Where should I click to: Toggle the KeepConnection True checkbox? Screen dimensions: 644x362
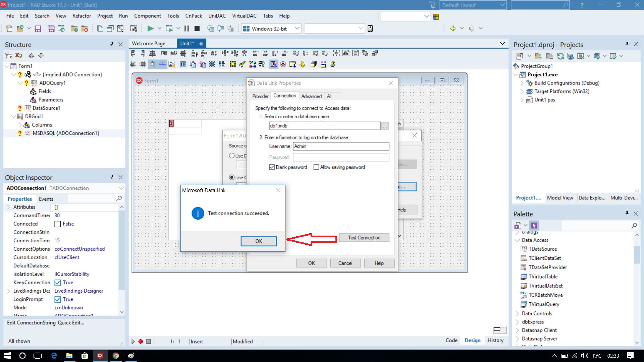[58, 283]
